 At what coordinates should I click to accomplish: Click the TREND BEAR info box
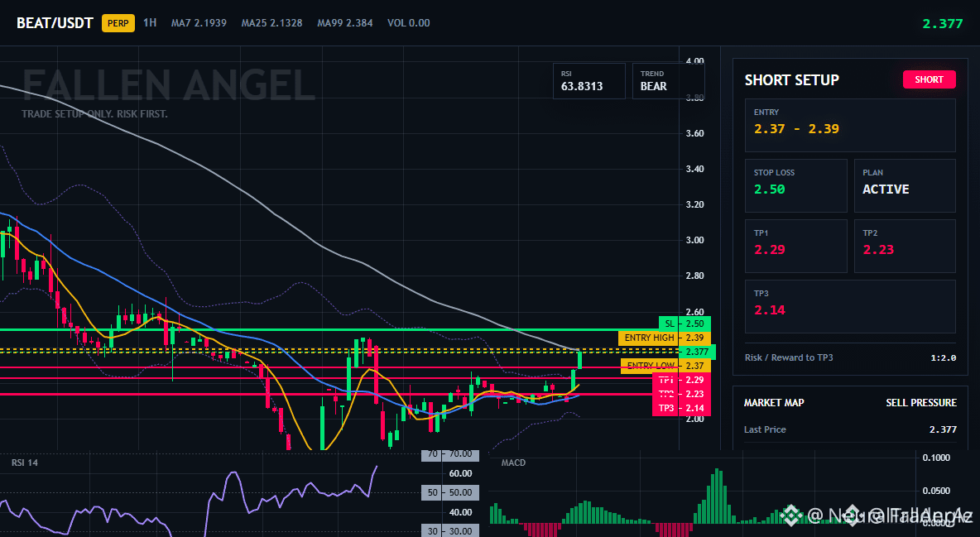click(x=668, y=80)
